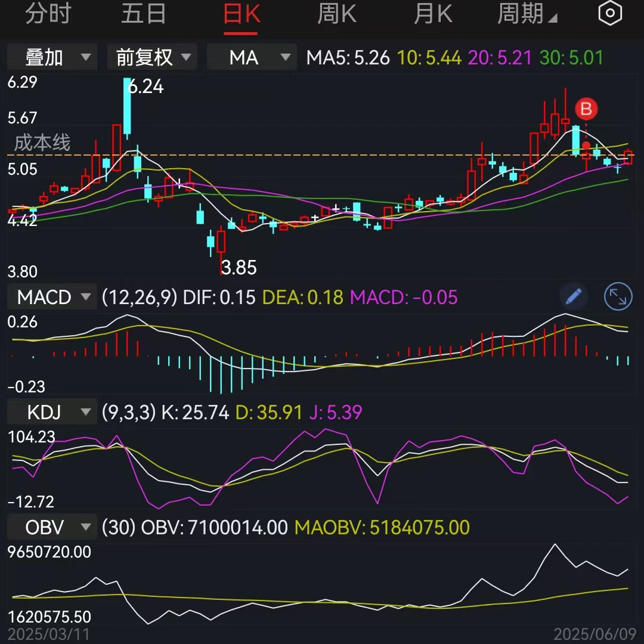Open the chart settings target icon
This screenshot has height=644, width=644.
[x=609, y=13]
